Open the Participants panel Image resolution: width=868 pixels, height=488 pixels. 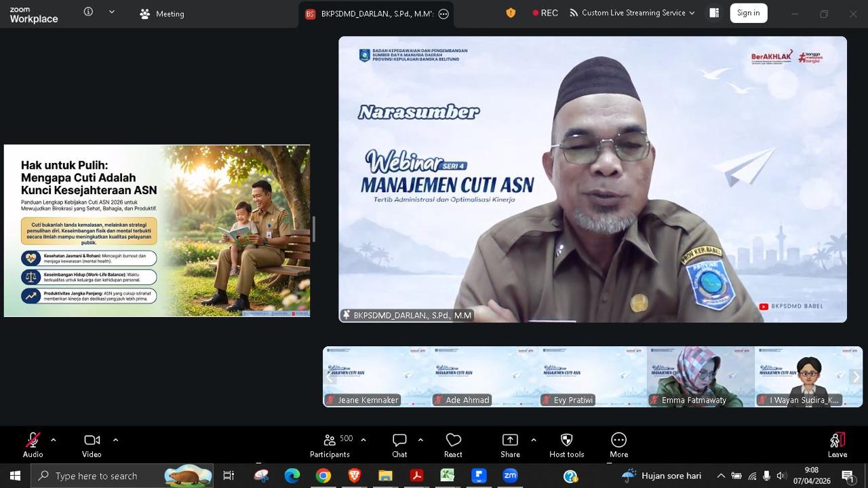(x=330, y=445)
